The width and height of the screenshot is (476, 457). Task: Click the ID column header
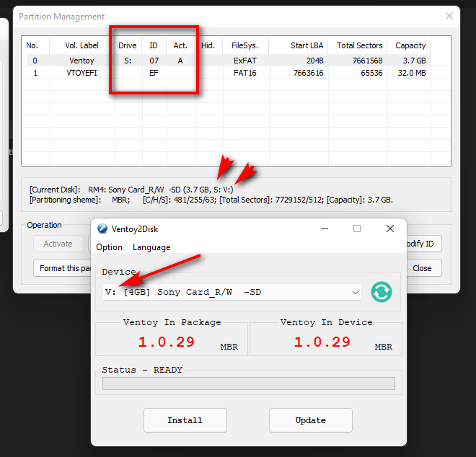154,45
